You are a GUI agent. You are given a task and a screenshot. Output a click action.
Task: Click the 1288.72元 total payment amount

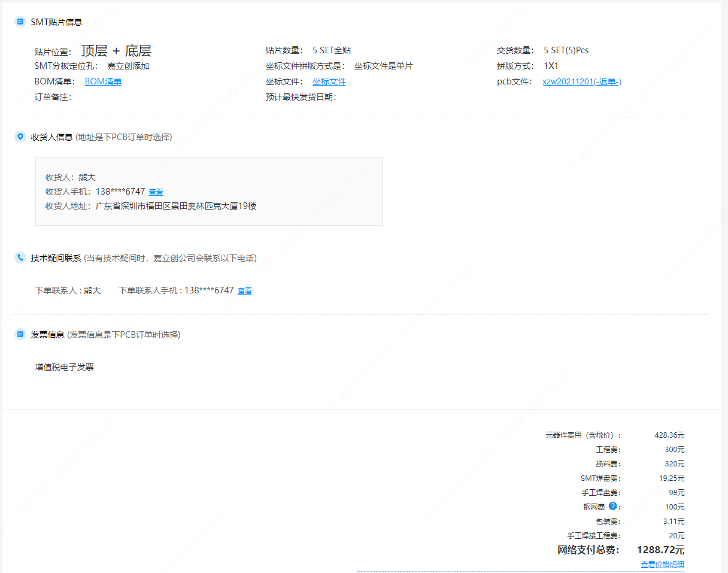660,550
